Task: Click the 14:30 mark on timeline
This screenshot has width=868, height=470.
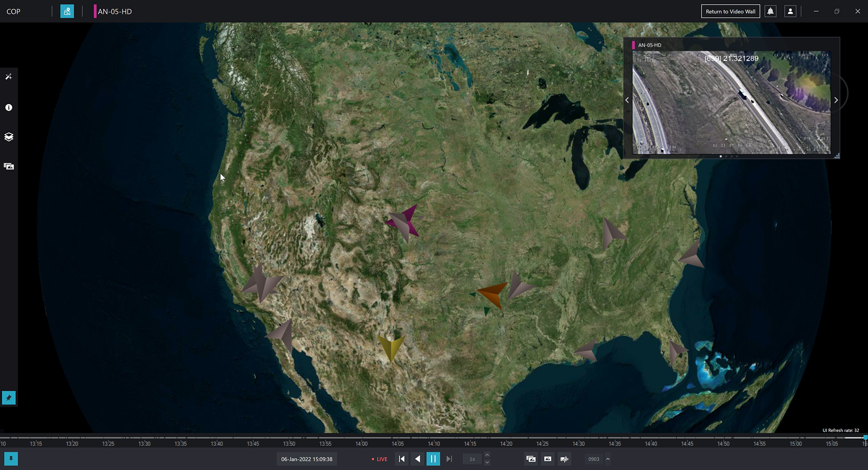Action: (x=579, y=443)
